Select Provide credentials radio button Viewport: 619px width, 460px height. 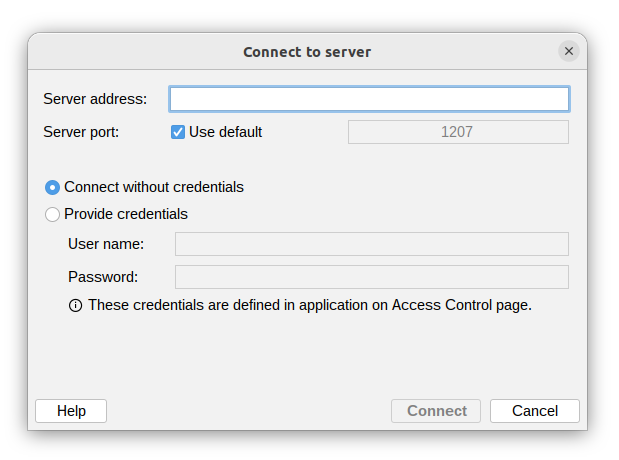52,214
